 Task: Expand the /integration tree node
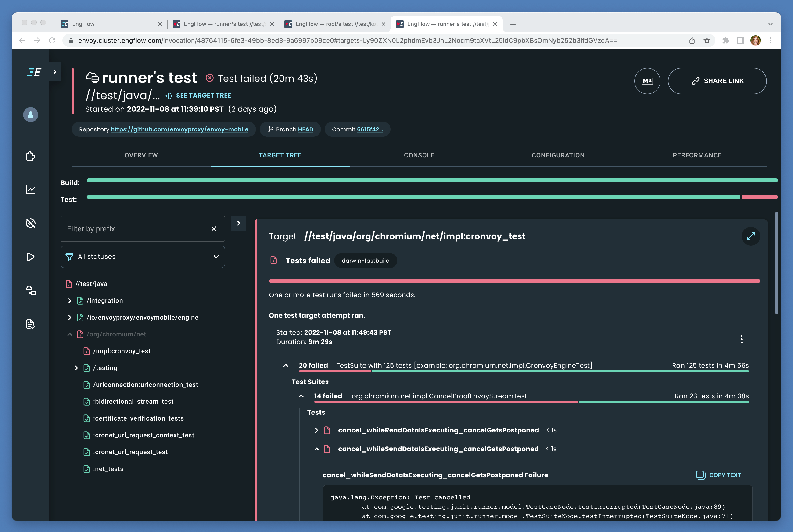(x=70, y=301)
